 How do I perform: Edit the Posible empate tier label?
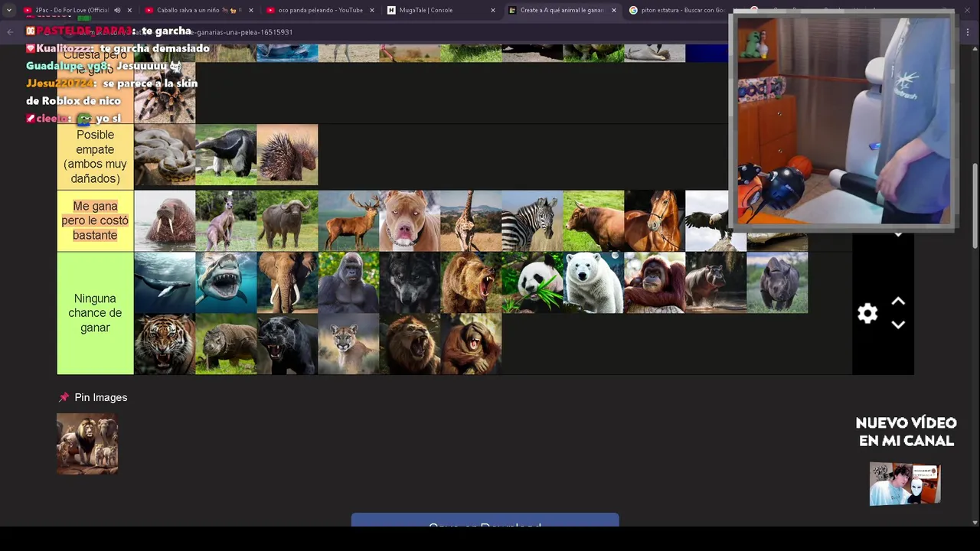pos(95,157)
